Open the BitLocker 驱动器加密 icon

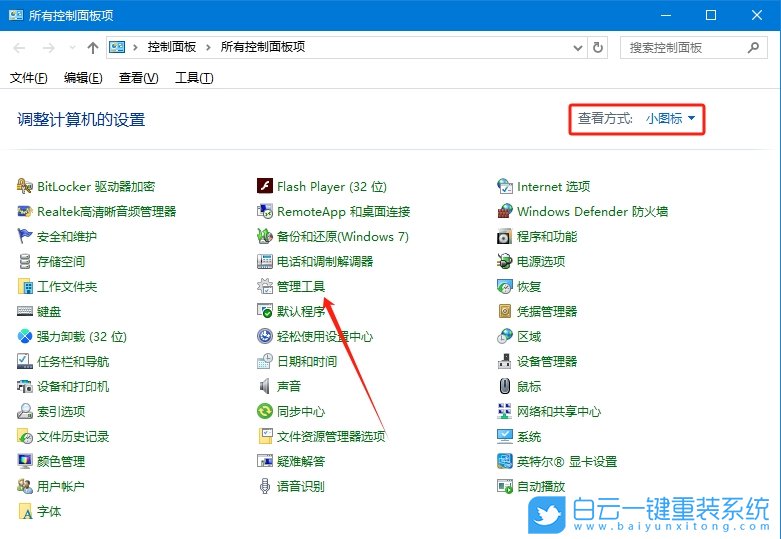[x=24, y=186]
